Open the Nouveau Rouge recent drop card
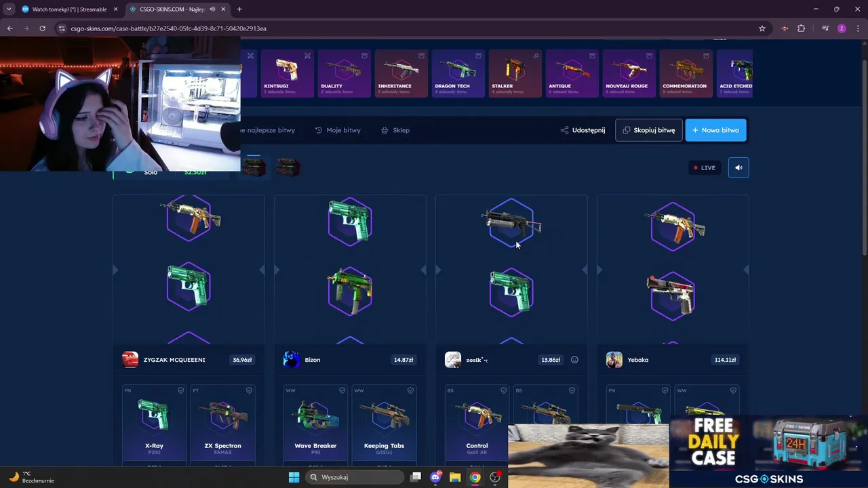Screen dimensions: 868x488 point(629,73)
